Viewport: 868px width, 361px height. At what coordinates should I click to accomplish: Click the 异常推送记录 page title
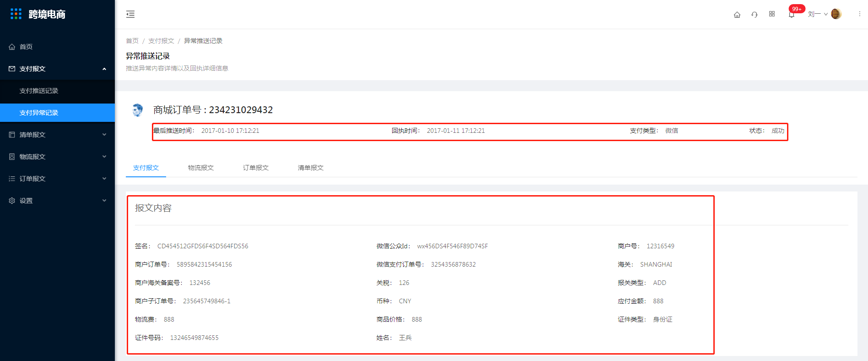point(148,56)
